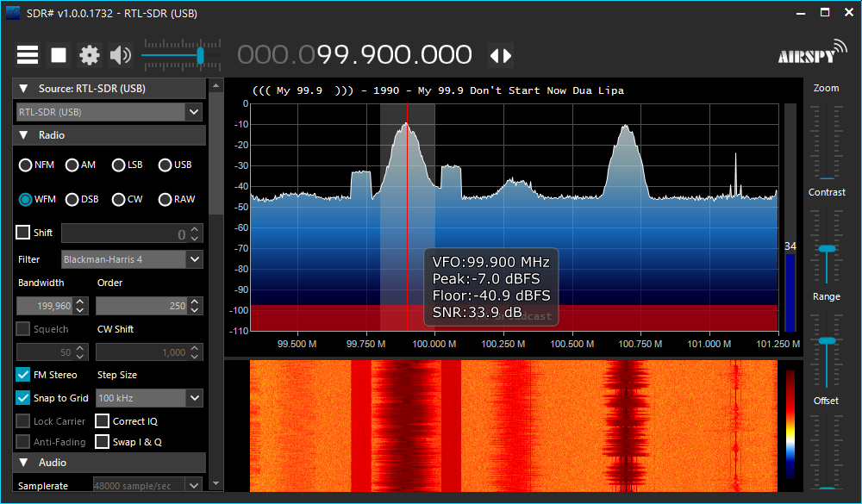Disable the FM Stereo checkbox
Screen dimensions: 862x504
(22, 375)
